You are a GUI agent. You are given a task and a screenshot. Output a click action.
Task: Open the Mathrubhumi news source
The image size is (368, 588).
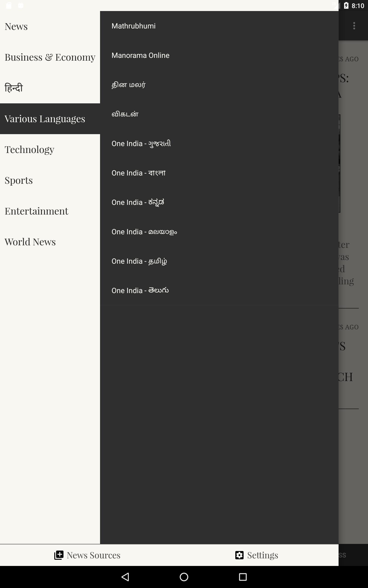[x=219, y=26]
